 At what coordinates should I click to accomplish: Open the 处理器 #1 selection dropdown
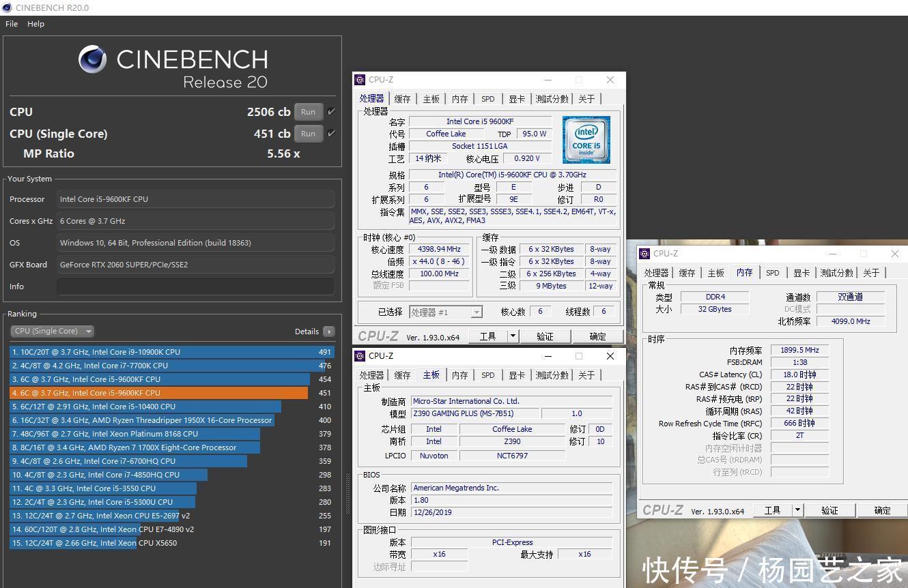pos(446,312)
